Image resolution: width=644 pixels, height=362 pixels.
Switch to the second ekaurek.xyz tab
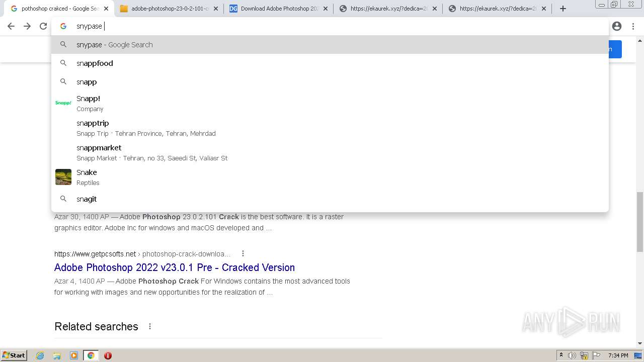coord(497,9)
